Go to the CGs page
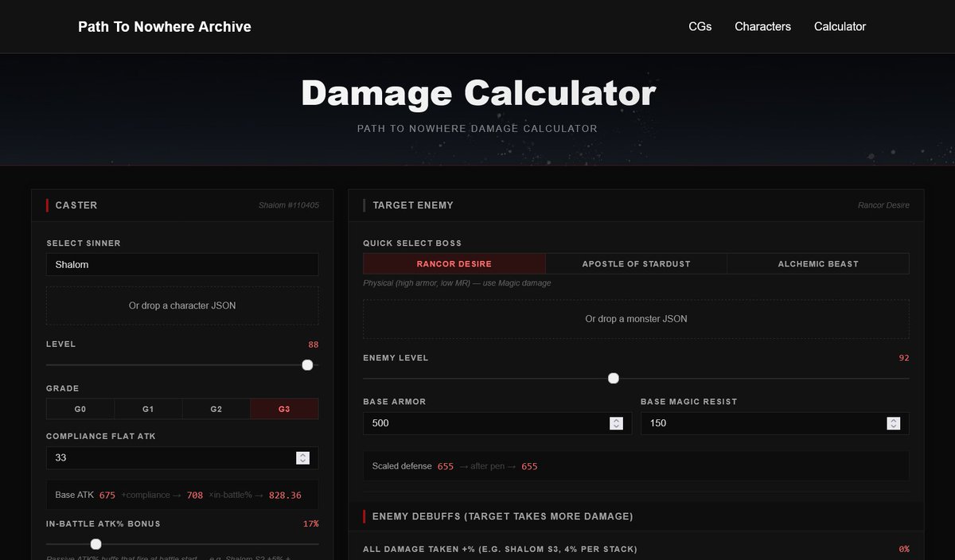This screenshot has width=955, height=560. [x=700, y=27]
